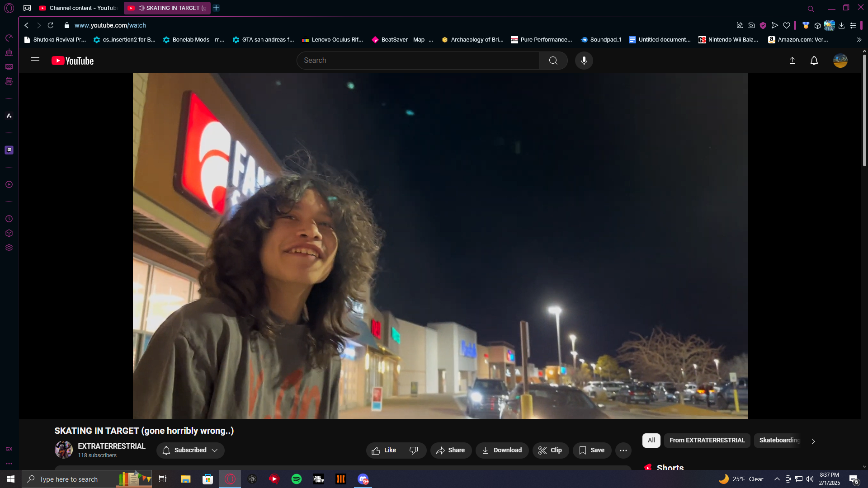Take snapshot with the camera icon

pos(751,26)
